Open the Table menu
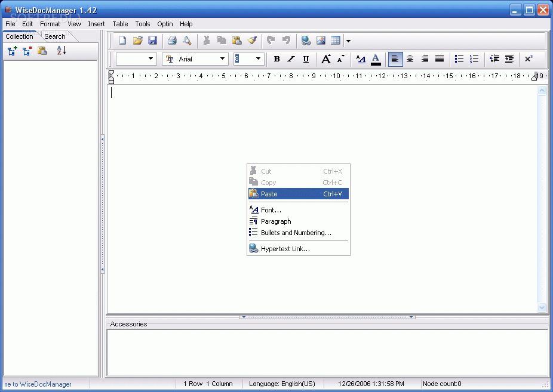Screen dimensions: 553x392 click(120, 24)
